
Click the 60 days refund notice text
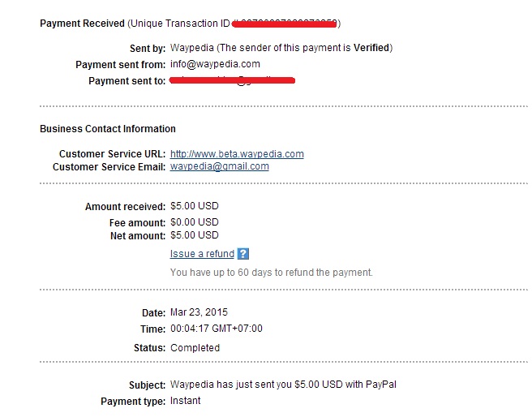[x=272, y=273]
